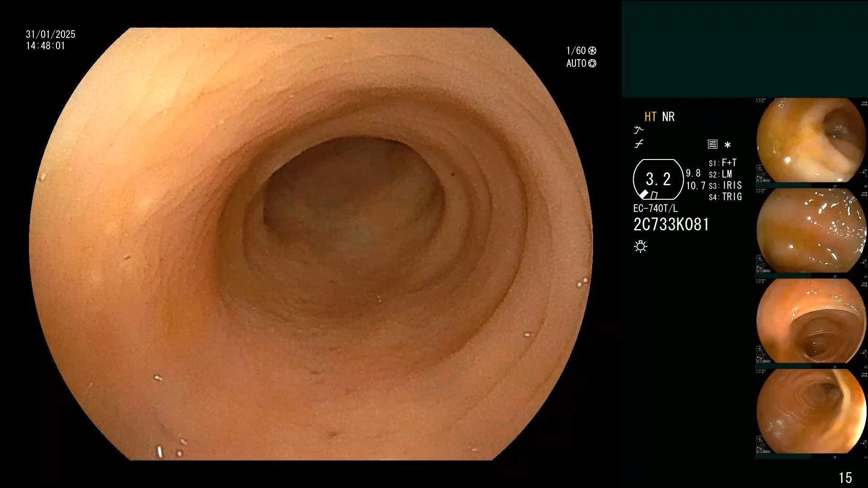The width and height of the screenshot is (868, 488).
Task: Click the shutter speed fan icon next to 1/60
Action: click(x=592, y=51)
